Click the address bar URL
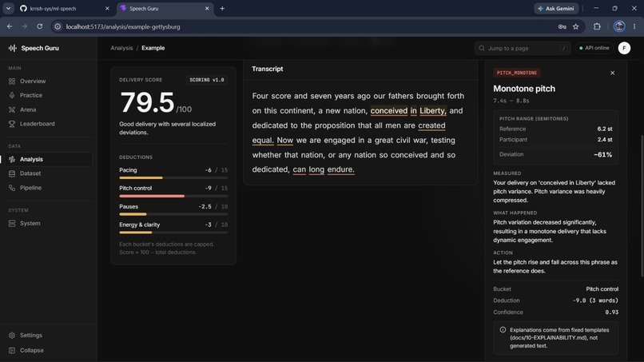 123,26
